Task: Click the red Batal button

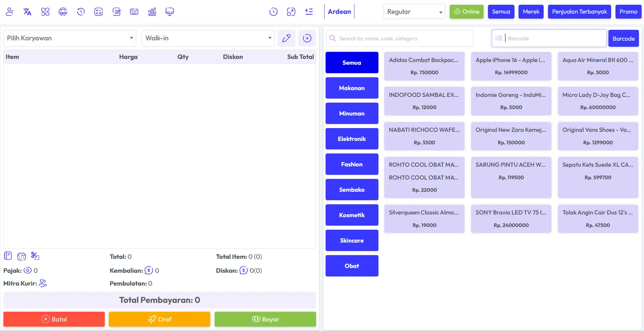Action: (x=54, y=319)
